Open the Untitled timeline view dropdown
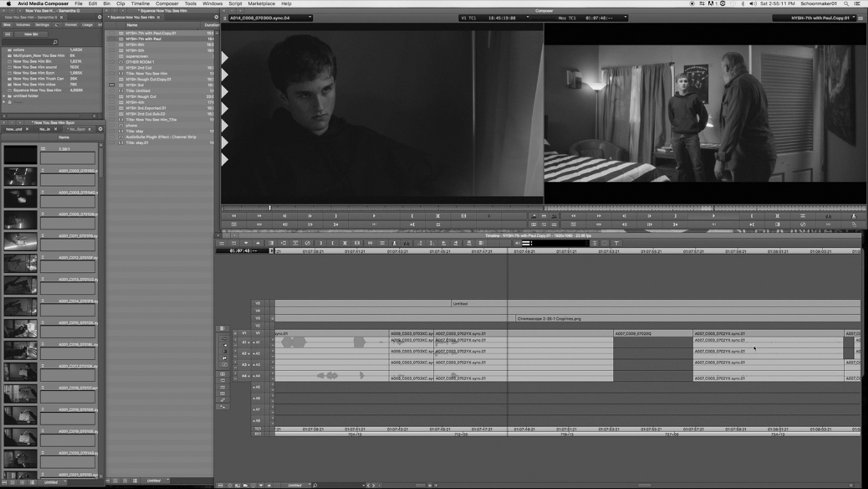This screenshot has width=868, height=489. [x=297, y=485]
